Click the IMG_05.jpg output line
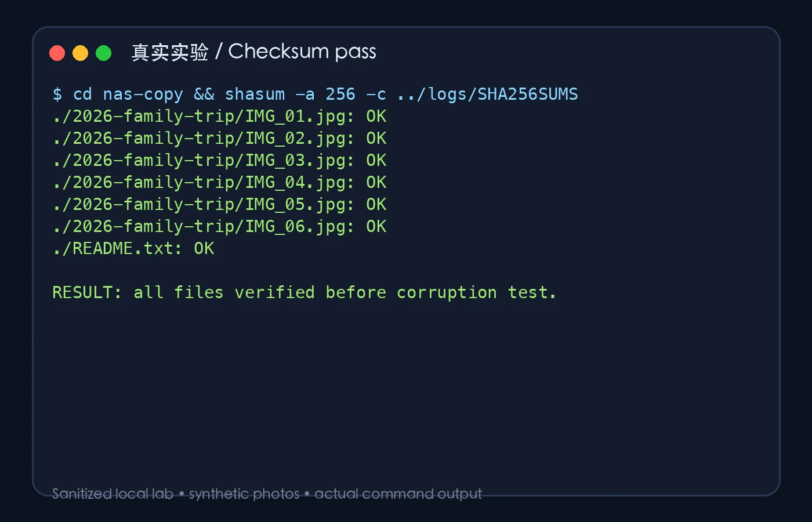This screenshot has width=812, height=522. pyautogui.click(x=219, y=205)
